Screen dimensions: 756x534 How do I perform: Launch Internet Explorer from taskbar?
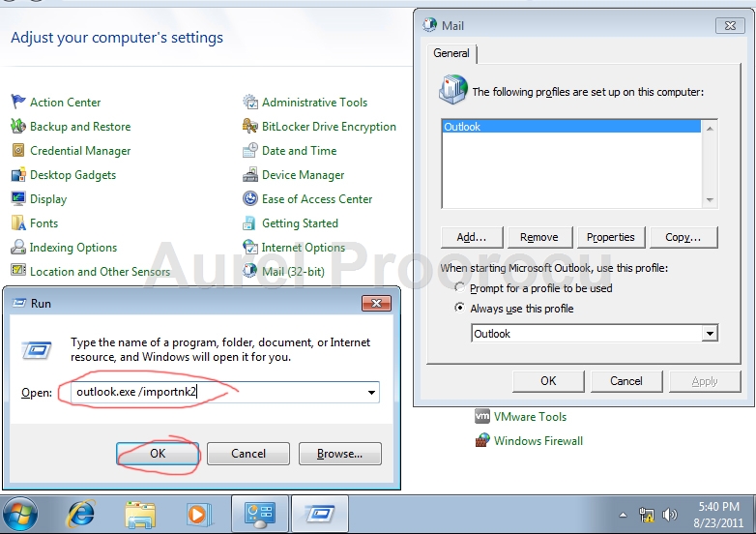coord(80,515)
